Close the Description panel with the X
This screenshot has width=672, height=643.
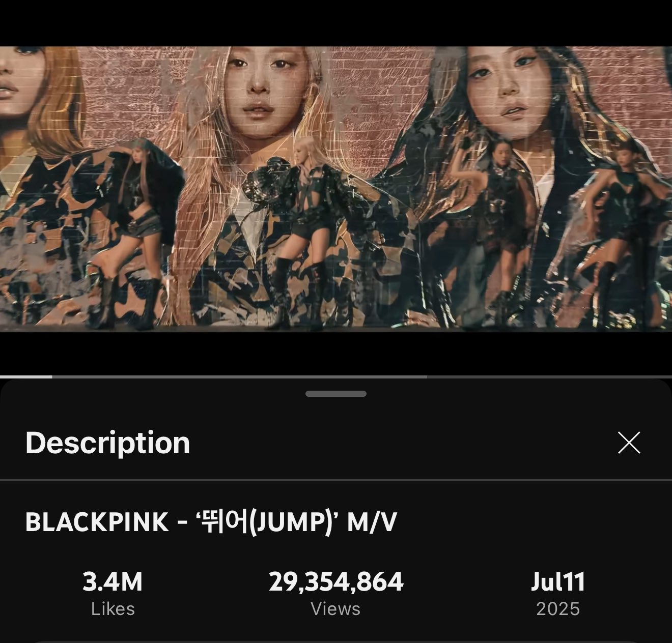pyautogui.click(x=629, y=443)
